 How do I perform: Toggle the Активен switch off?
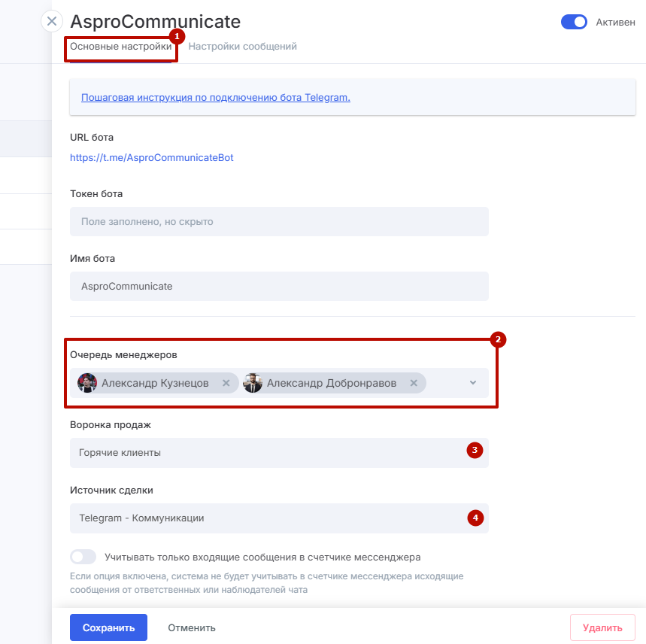point(574,22)
